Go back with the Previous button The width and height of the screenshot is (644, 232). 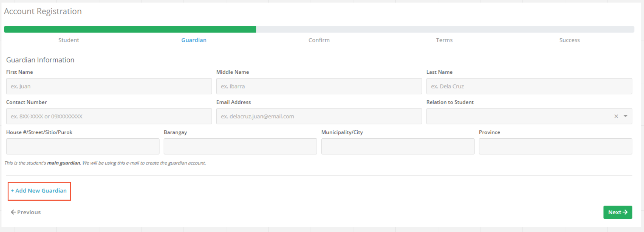[26, 212]
